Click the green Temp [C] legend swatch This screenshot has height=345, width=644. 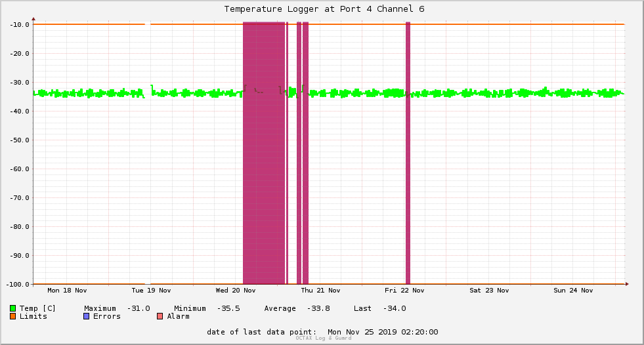click(x=12, y=308)
